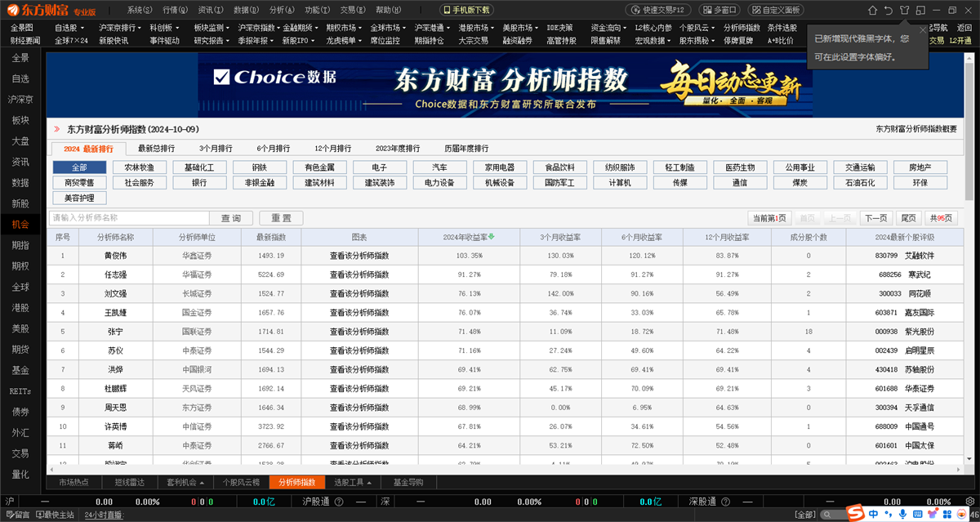The height and width of the screenshot is (522, 980).
Task: Select the 美容护理 industry filter
Action: (x=79, y=198)
